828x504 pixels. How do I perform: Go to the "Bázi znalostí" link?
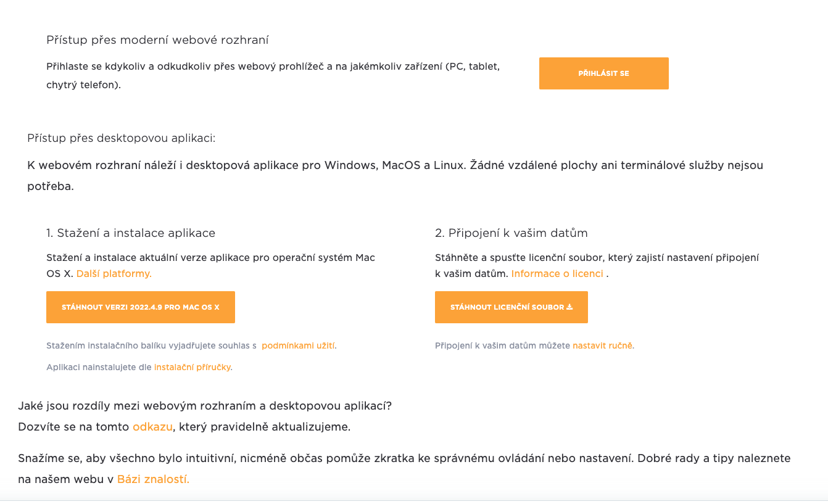pyautogui.click(x=153, y=479)
